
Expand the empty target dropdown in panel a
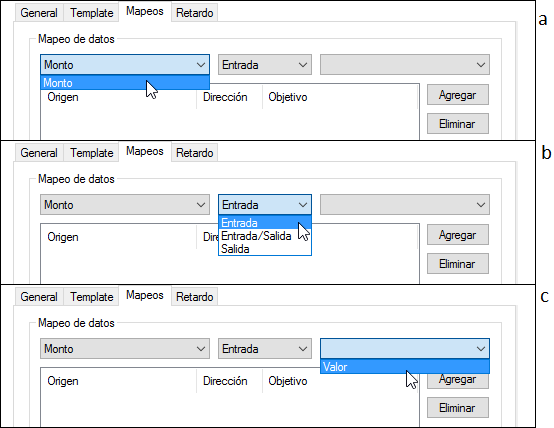(405, 65)
